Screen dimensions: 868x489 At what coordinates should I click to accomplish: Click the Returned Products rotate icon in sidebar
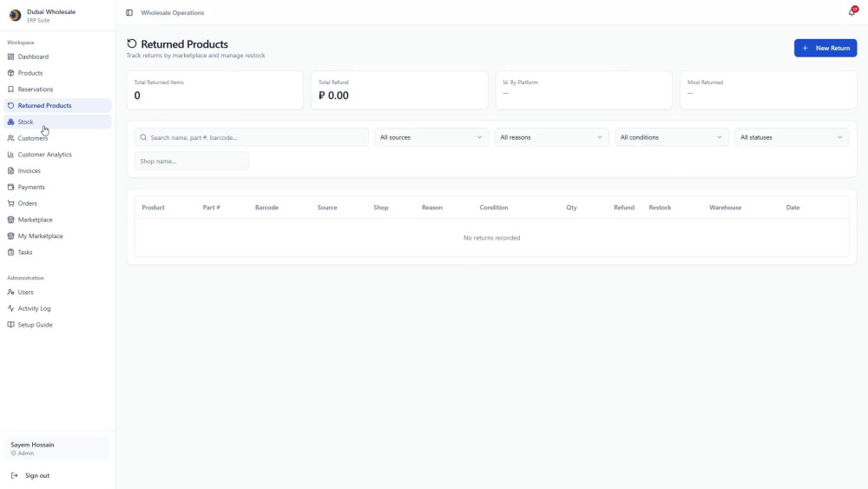click(10, 105)
